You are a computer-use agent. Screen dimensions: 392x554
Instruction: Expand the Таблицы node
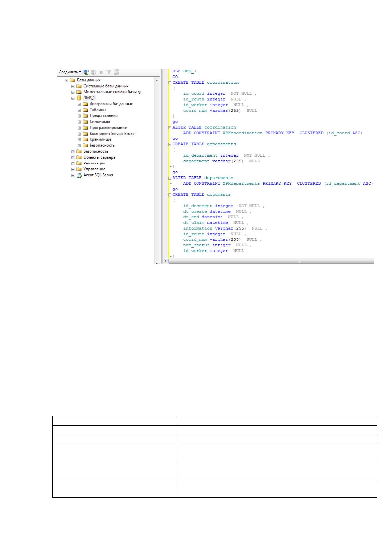click(79, 110)
